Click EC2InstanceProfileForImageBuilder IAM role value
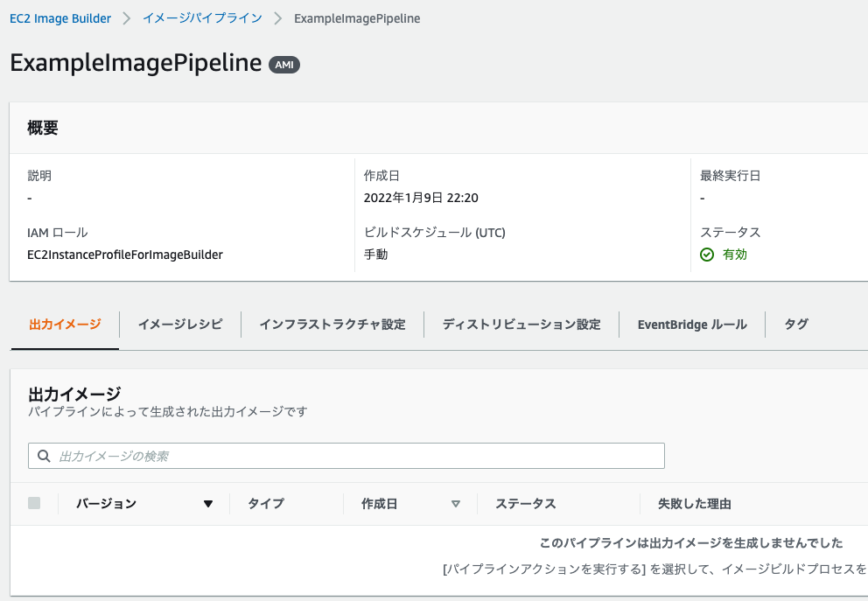Viewport: 868px width, 601px height. 125,255
